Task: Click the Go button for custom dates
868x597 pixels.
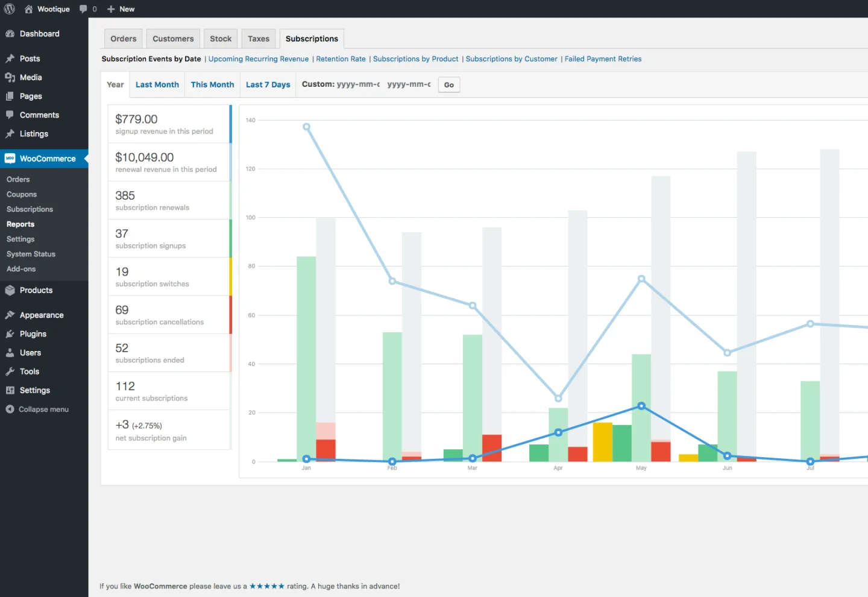Action: pos(449,85)
